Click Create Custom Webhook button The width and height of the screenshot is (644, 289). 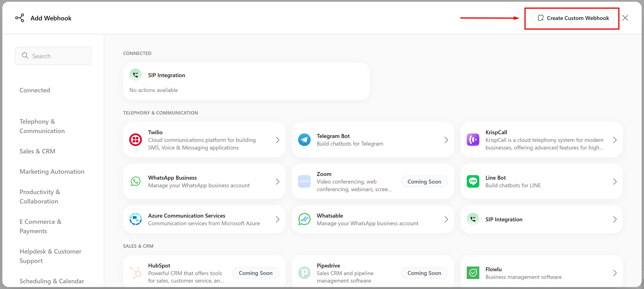573,18
